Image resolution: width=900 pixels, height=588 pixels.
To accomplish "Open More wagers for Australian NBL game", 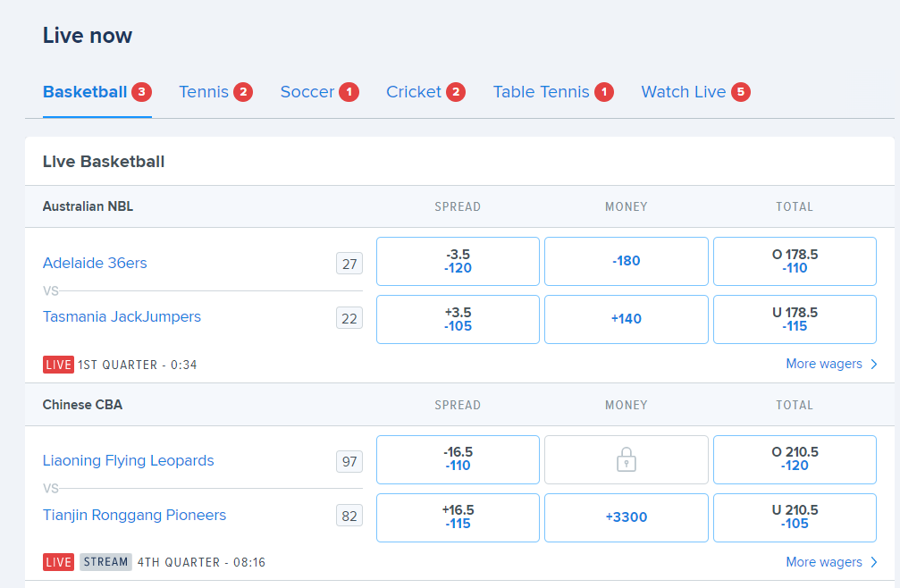I will coord(831,365).
